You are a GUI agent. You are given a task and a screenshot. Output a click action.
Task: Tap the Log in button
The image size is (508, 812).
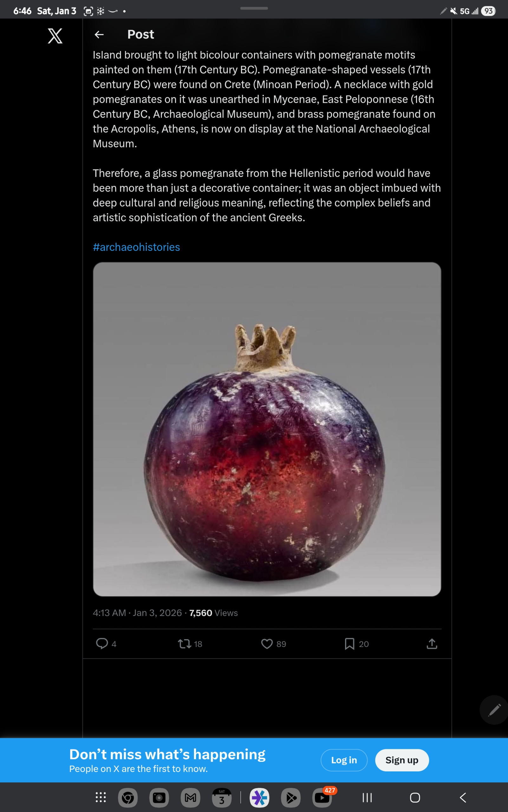point(344,760)
